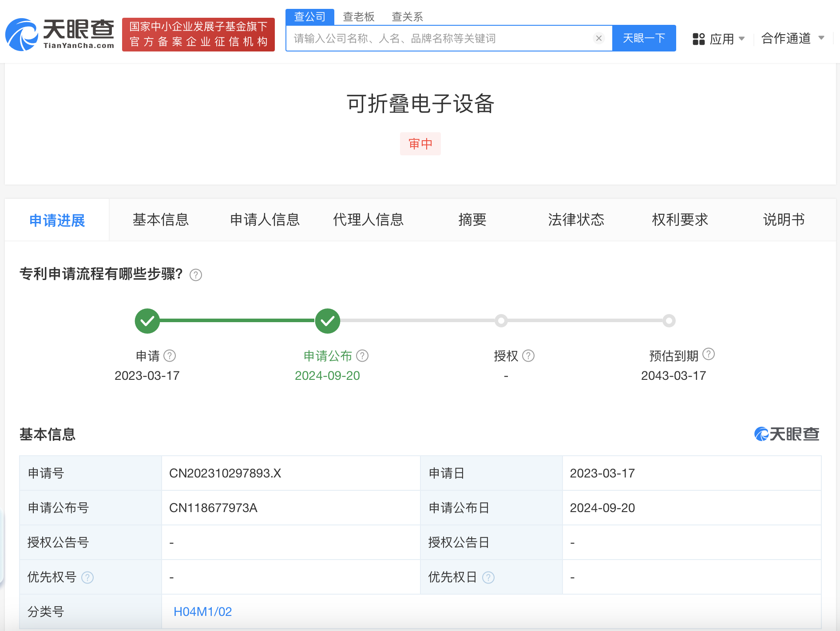
Task: Click help icon beside 优先权日
Action: point(488,577)
